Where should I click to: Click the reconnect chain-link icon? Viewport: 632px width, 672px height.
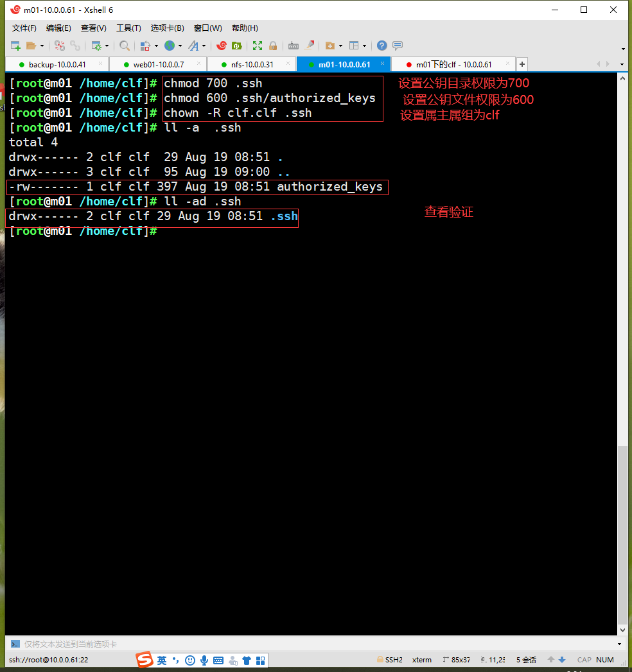click(x=75, y=46)
